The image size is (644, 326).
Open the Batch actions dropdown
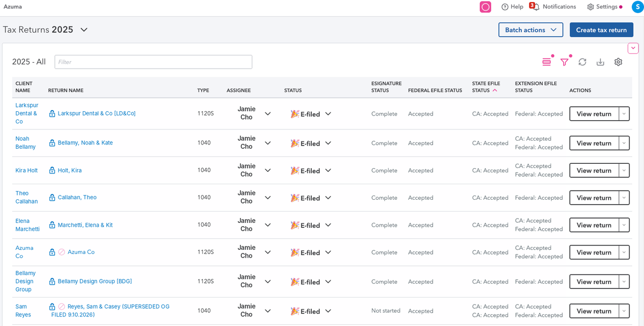point(531,30)
